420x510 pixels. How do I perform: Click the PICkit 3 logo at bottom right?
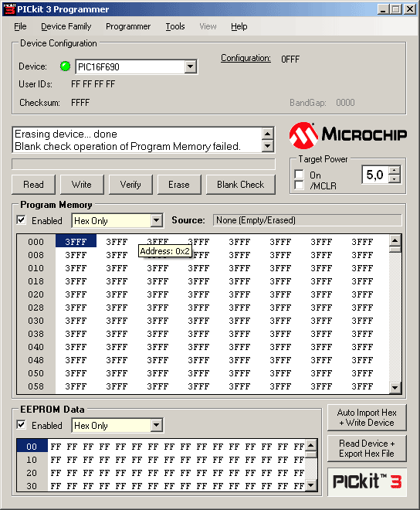click(x=367, y=481)
